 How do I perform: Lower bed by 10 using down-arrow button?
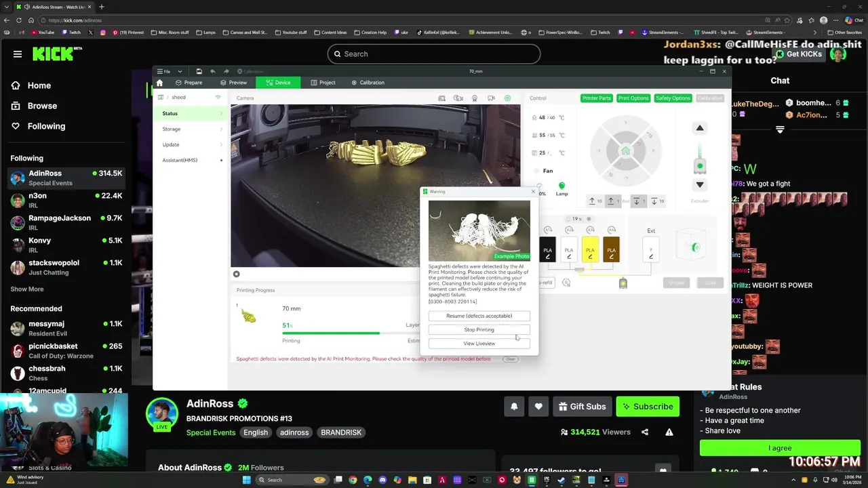click(658, 201)
